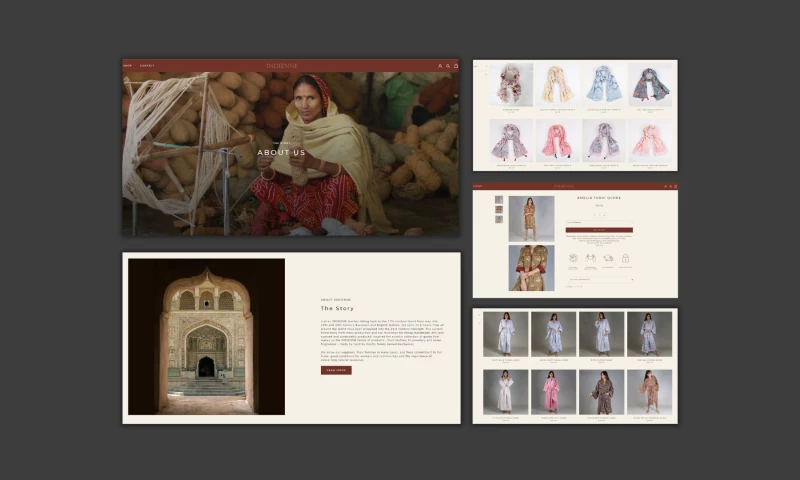The image size is (800, 480).
Task: Select the third tunic thumbnail on product page
Action: [x=499, y=219]
